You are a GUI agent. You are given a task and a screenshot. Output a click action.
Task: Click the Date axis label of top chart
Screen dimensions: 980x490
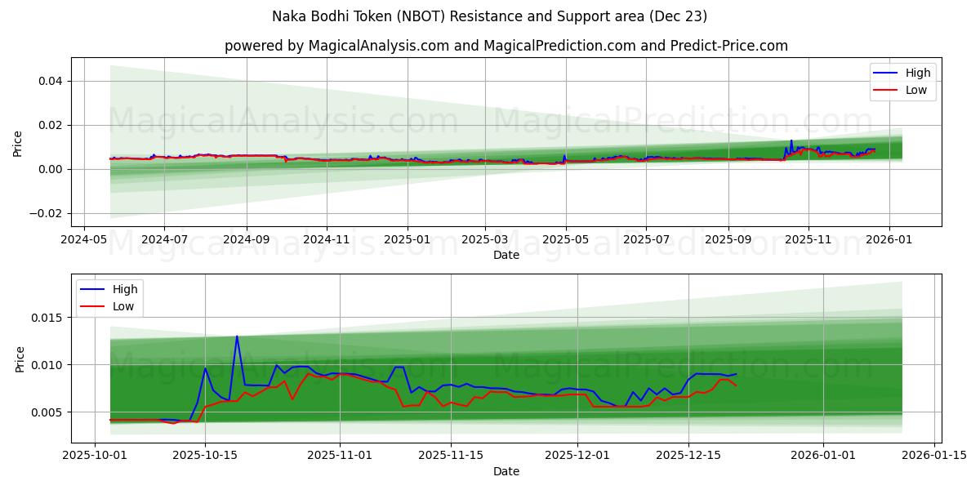(506, 256)
